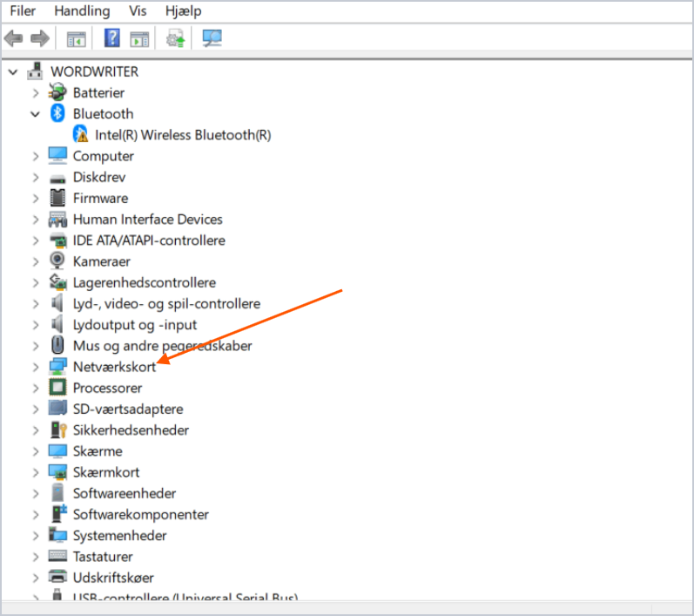Click the Netværkskort network icon
694x616 pixels.
(x=57, y=366)
